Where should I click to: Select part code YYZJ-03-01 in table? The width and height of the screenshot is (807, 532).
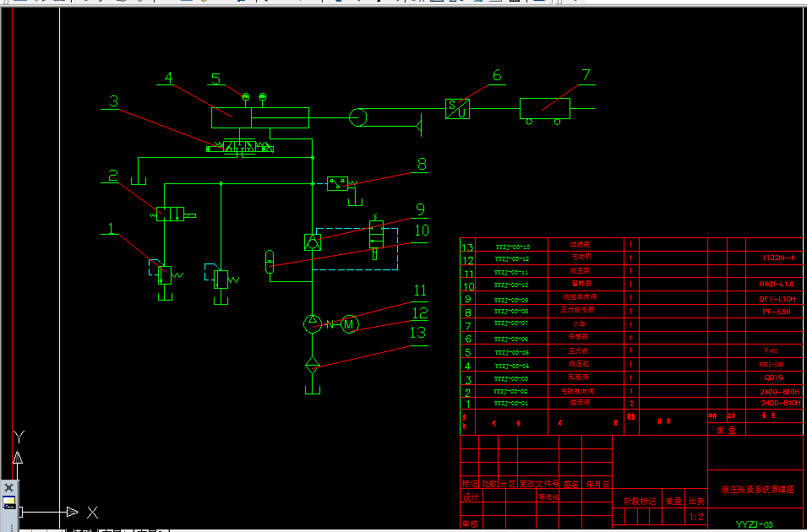(511, 404)
